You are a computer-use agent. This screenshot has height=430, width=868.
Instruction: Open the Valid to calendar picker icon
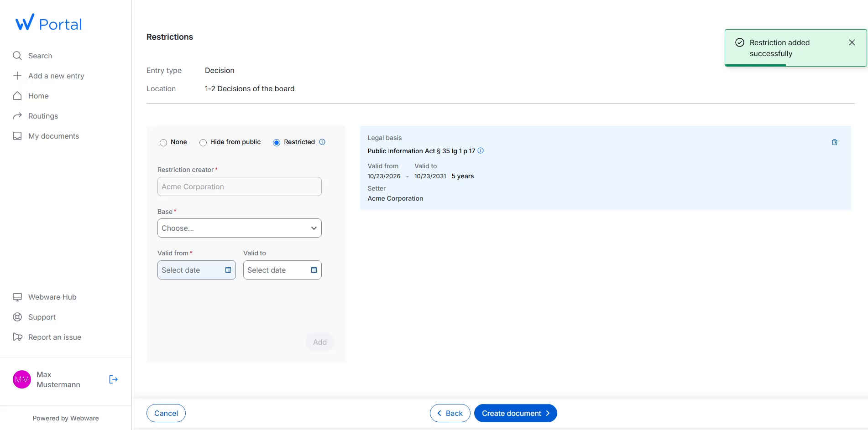point(314,270)
